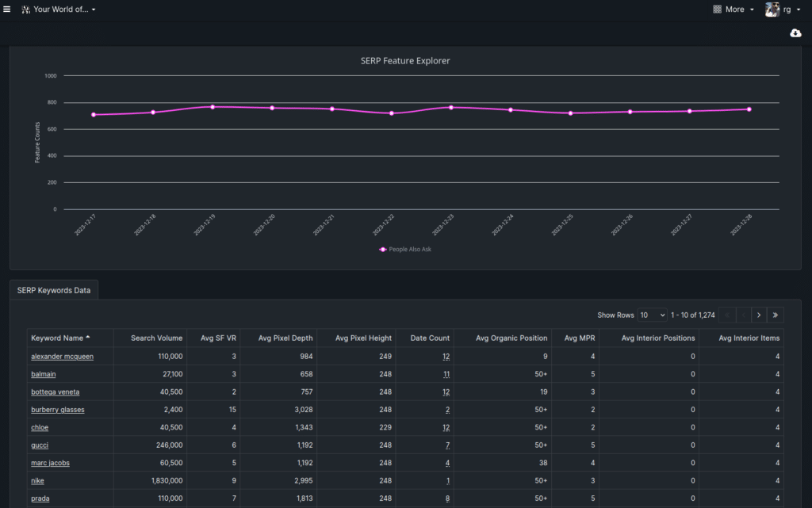
Task: Click date count 8 for prada
Action: pos(447,498)
